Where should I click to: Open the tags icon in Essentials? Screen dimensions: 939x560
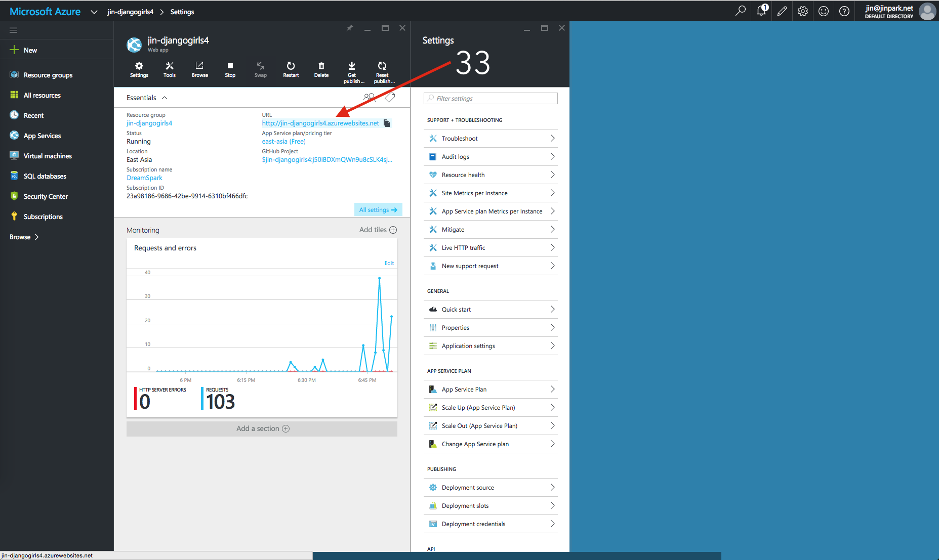point(390,98)
